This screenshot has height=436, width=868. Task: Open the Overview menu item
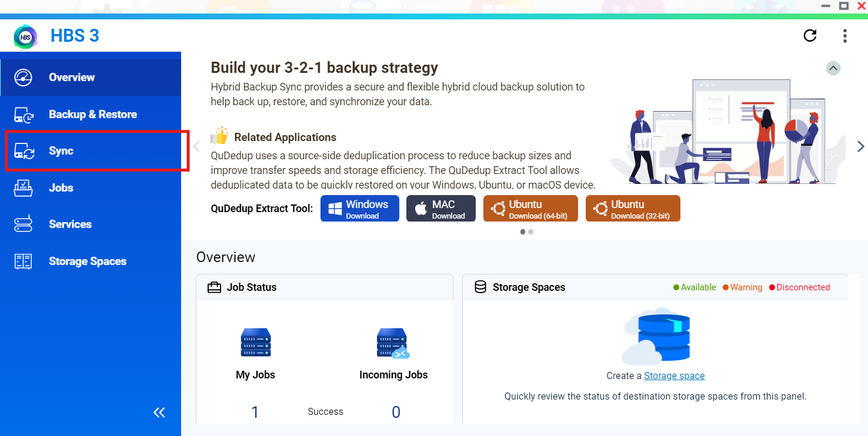tap(91, 78)
